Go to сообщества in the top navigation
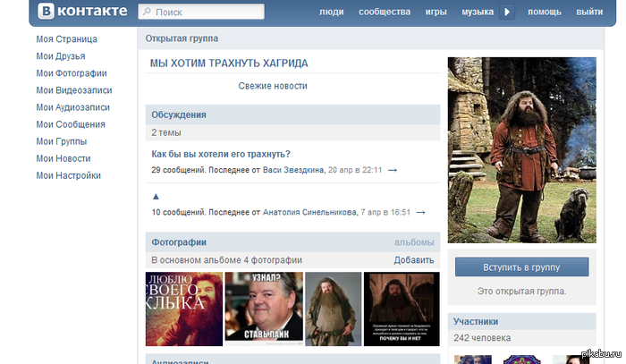Image resolution: width=626 pixels, height=364 pixels. coord(385,13)
